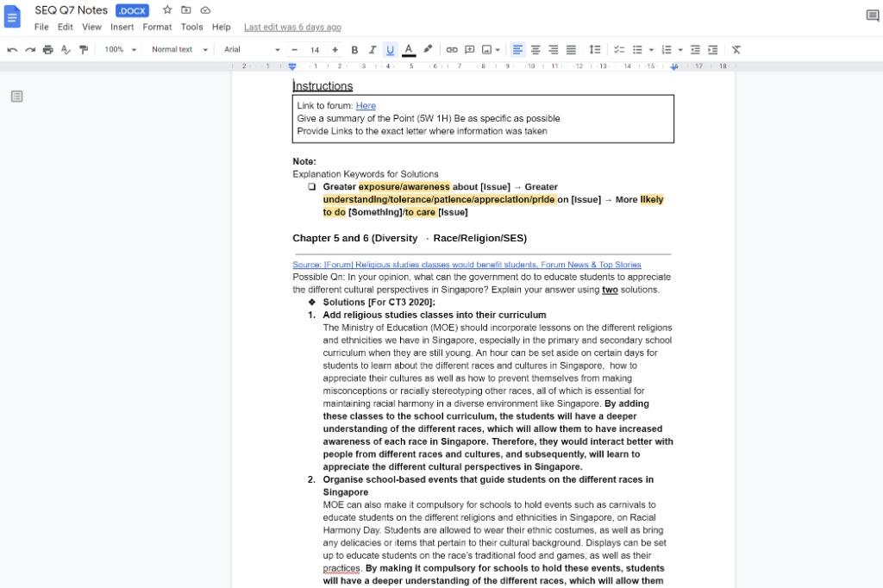Toggle bold formatting

[x=354, y=49]
